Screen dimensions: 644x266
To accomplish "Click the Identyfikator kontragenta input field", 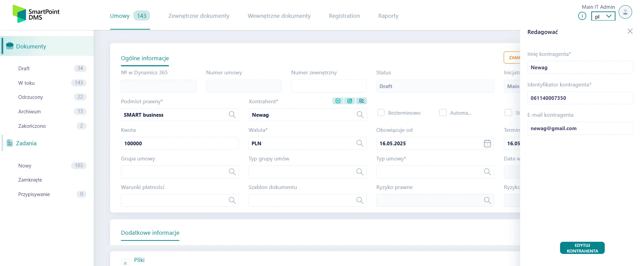I will (580, 98).
